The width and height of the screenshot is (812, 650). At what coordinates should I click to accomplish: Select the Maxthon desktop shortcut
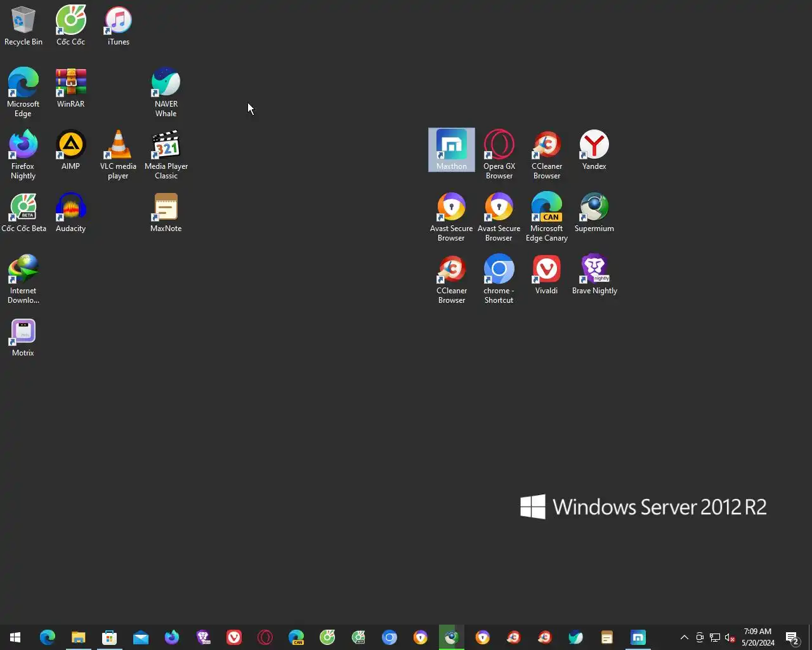pyautogui.click(x=452, y=150)
